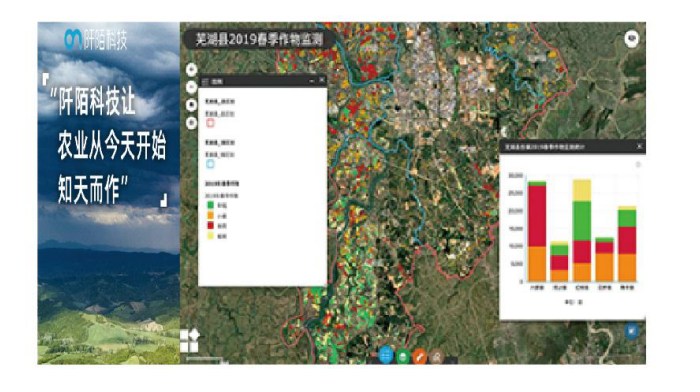Click the third round map control with dark glyph
This screenshot has width=700, height=392.
coord(192,104)
